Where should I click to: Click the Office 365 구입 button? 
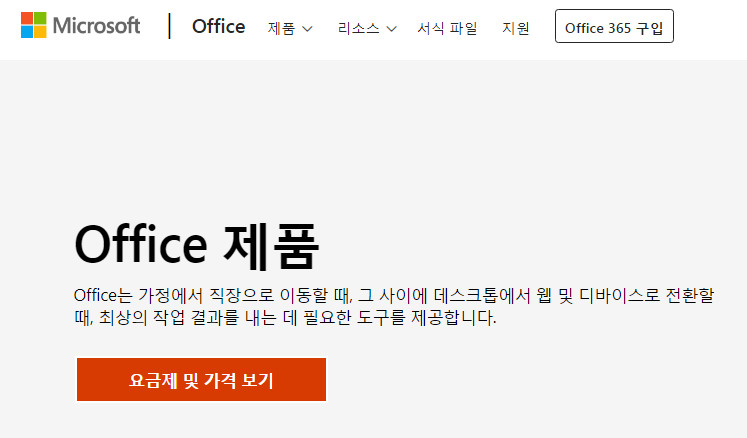(614, 26)
